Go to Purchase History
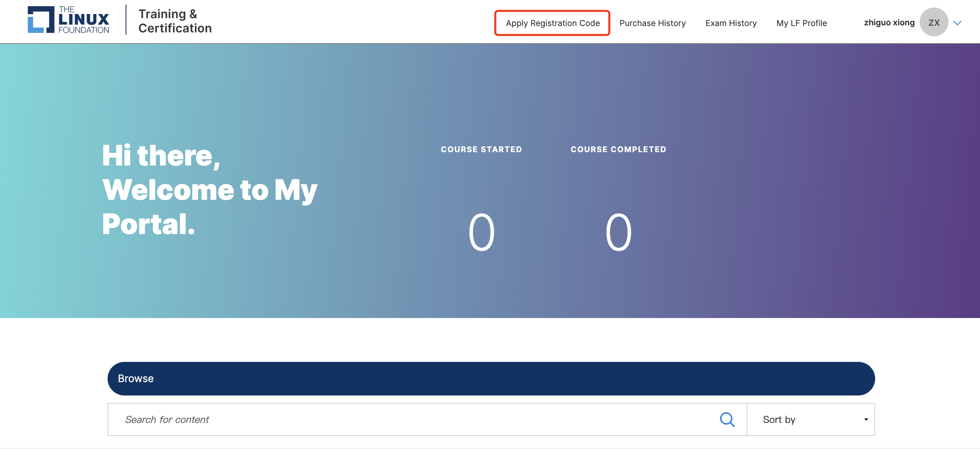Screen dimensions: 980x451 point(652,23)
